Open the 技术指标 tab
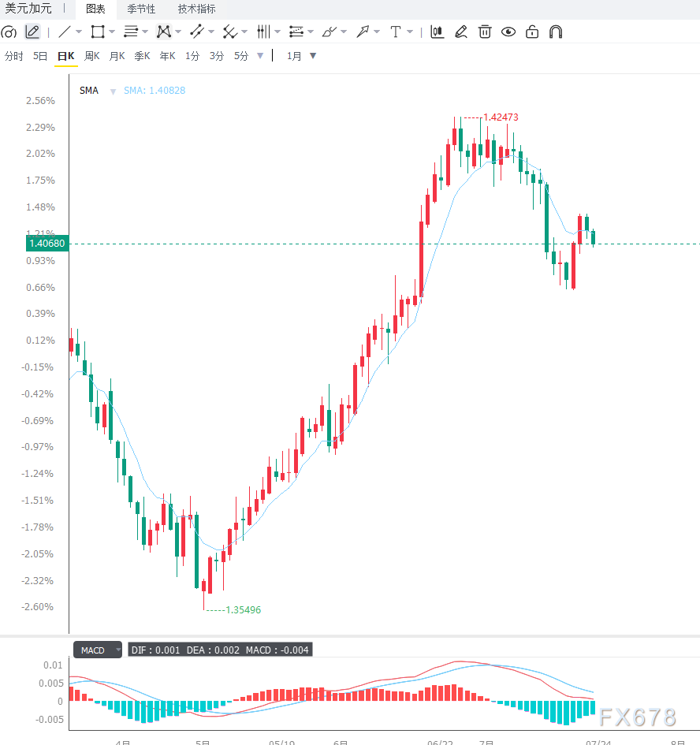 point(196,9)
